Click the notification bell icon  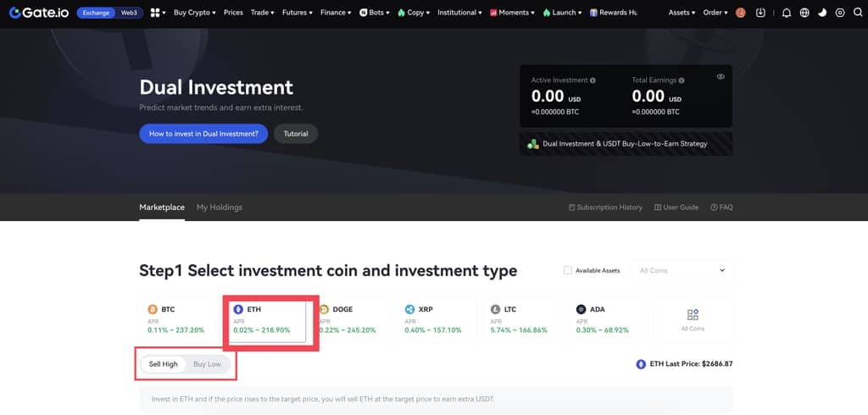click(x=787, y=13)
